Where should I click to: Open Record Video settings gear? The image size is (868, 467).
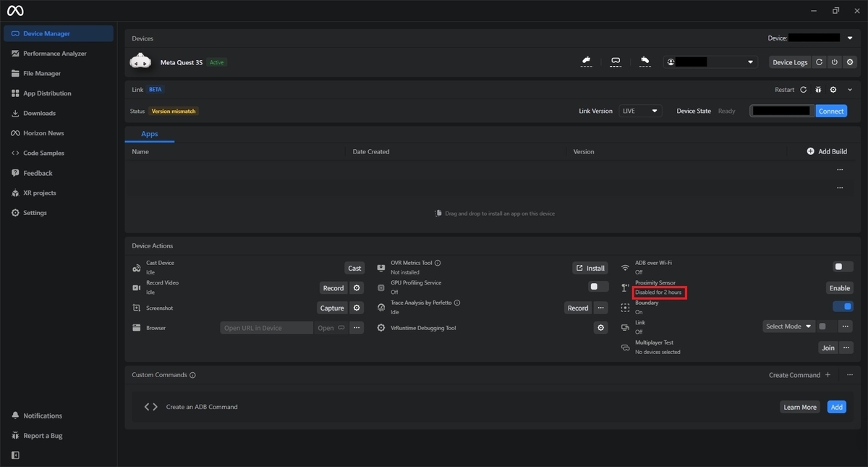[356, 288]
